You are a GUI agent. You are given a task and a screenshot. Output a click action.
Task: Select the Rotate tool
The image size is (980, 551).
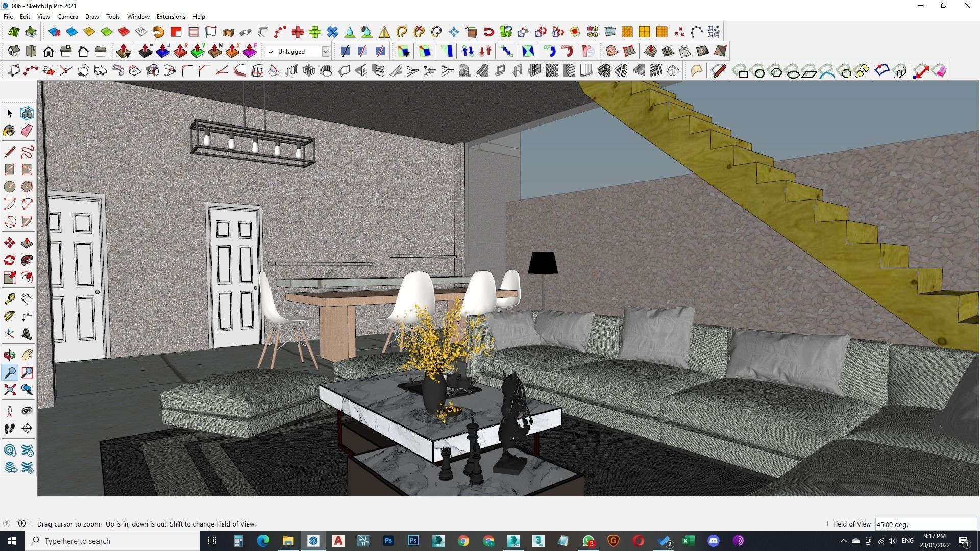10,261
